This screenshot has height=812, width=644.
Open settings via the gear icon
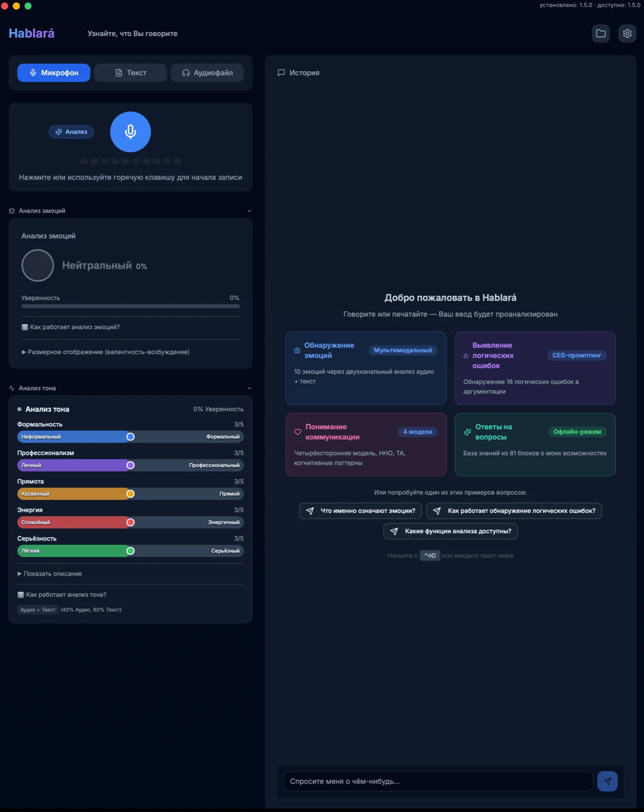pos(627,34)
